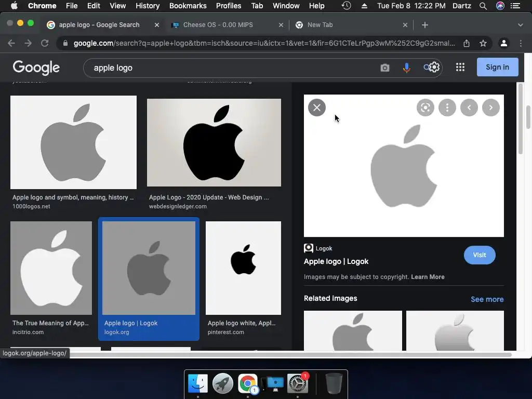Open the Chrome three-dot menu
Image resolution: width=532 pixels, height=399 pixels.
(521, 43)
